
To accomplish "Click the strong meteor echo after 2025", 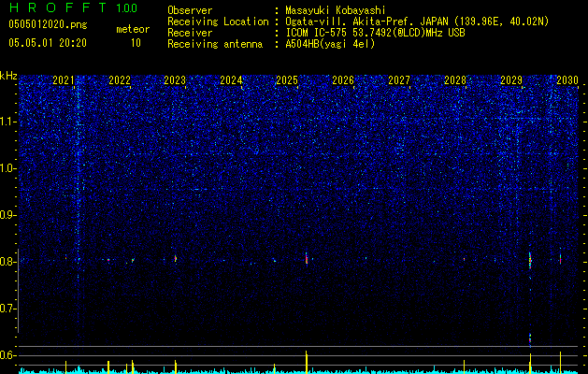I will [307, 258].
